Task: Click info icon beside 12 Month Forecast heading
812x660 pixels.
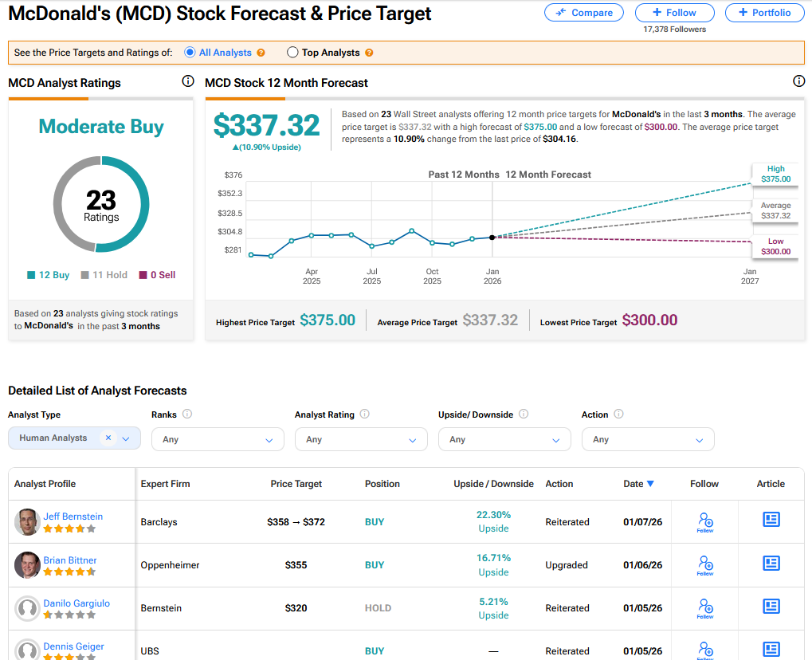Action: (799, 81)
